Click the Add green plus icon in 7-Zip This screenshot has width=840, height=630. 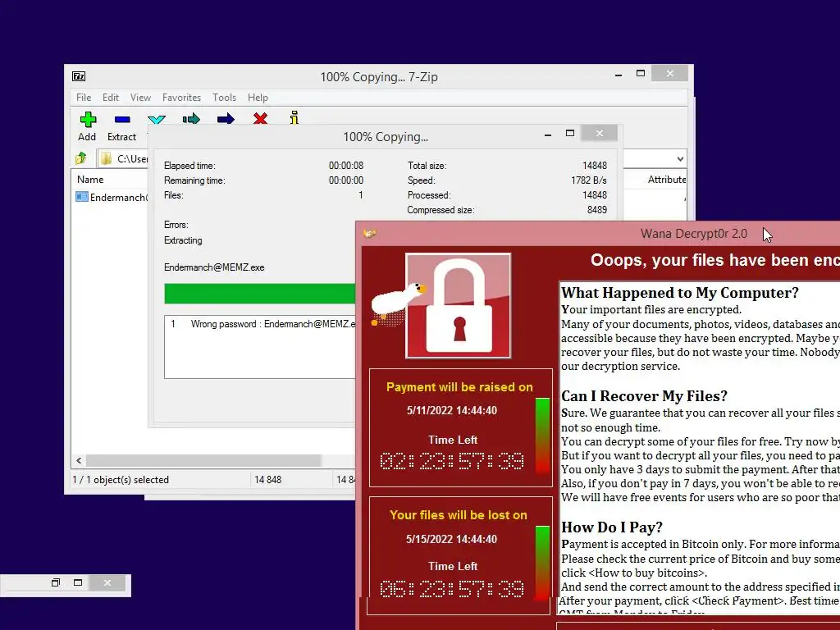88,119
